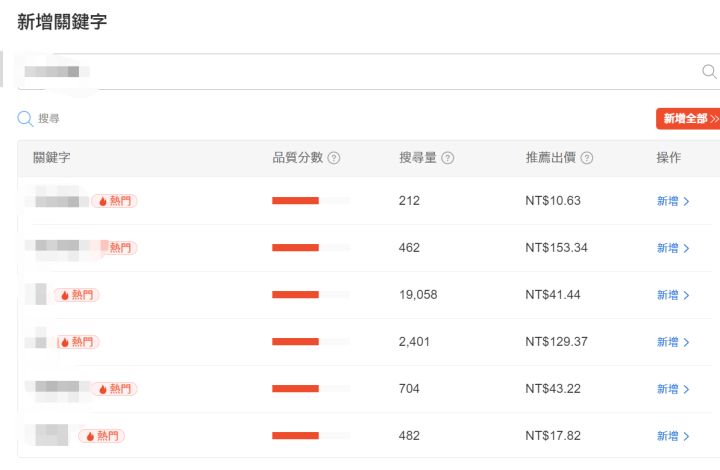Click the search volume value 462
Image resolution: width=720 pixels, height=470 pixels.
tap(409, 248)
